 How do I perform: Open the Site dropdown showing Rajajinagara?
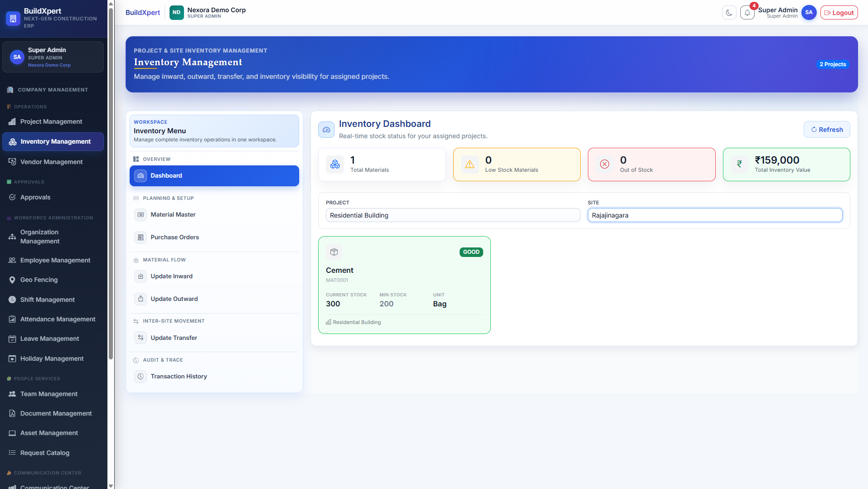(715, 215)
